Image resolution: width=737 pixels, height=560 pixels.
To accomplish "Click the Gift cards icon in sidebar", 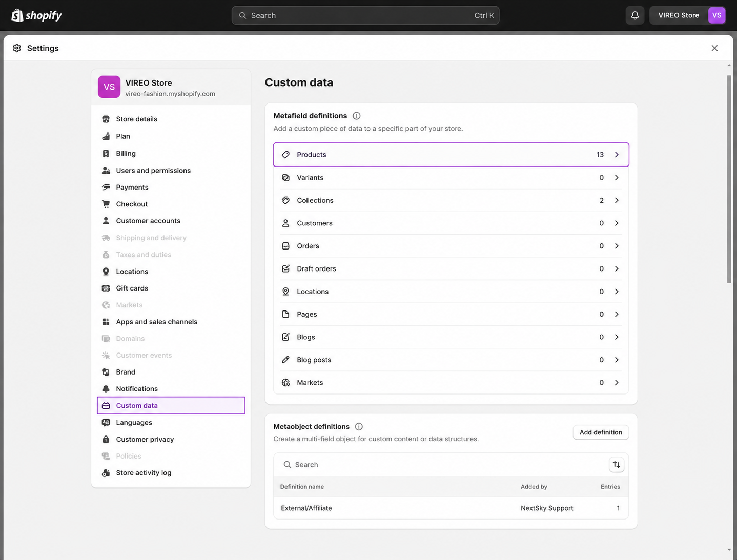I will 106,288.
